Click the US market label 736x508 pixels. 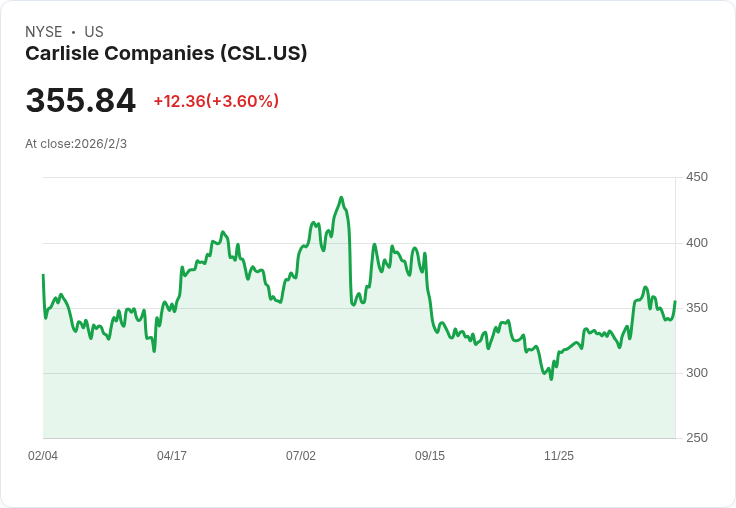tap(94, 32)
